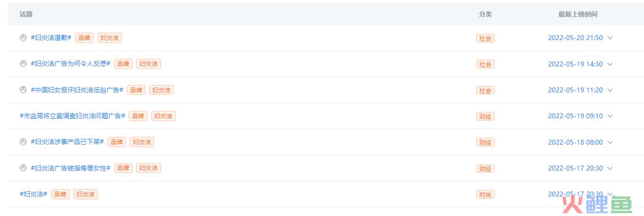This screenshot has height=216, width=644.
Task: Click the 品牌 tag next to #妇炎洁道歉#
Action: 84,38
